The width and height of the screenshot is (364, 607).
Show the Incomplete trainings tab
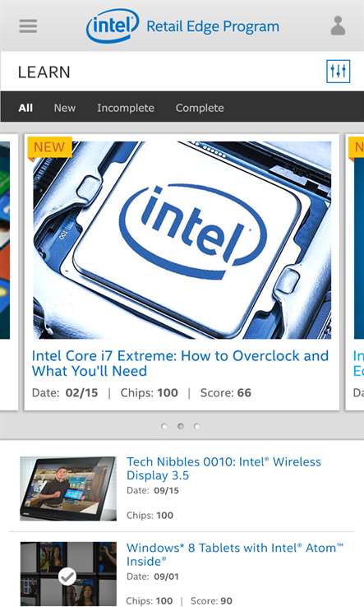coord(126,108)
